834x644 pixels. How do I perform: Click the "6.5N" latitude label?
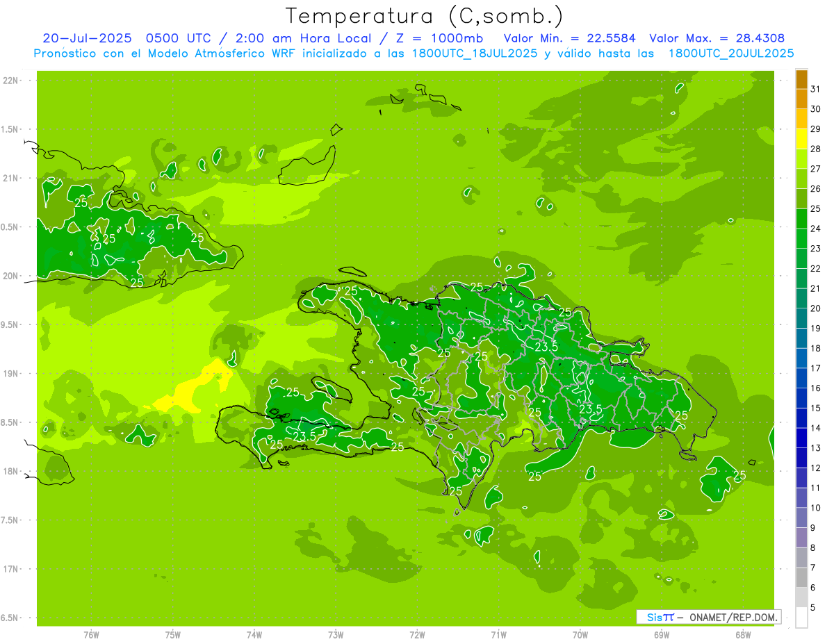[10, 618]
